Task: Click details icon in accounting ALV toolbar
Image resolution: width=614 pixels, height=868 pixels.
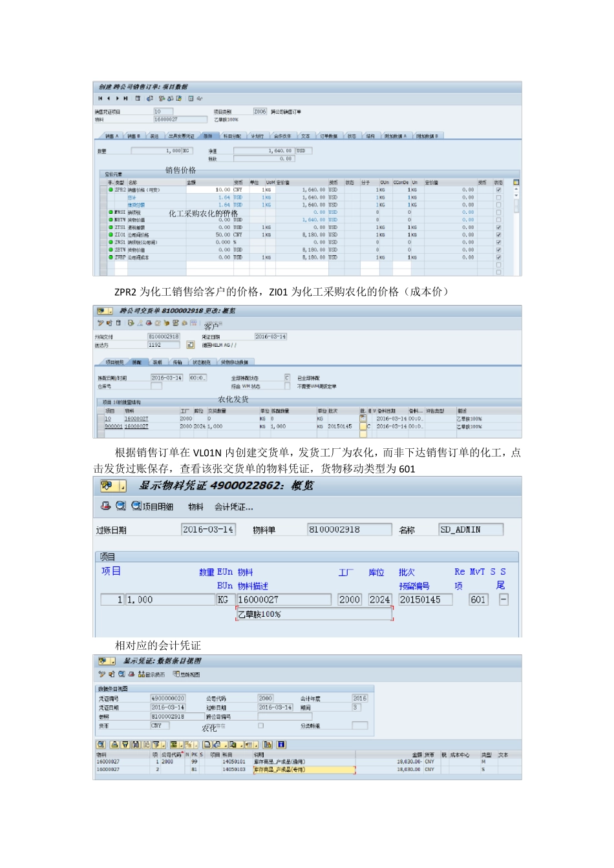Action: click(x=101, y=745)
